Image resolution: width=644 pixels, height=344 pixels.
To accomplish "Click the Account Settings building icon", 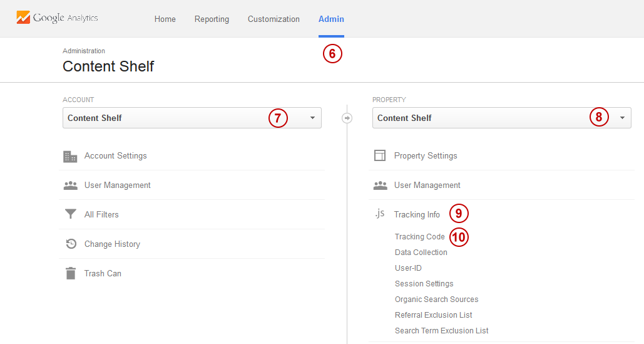I will 70,156.
